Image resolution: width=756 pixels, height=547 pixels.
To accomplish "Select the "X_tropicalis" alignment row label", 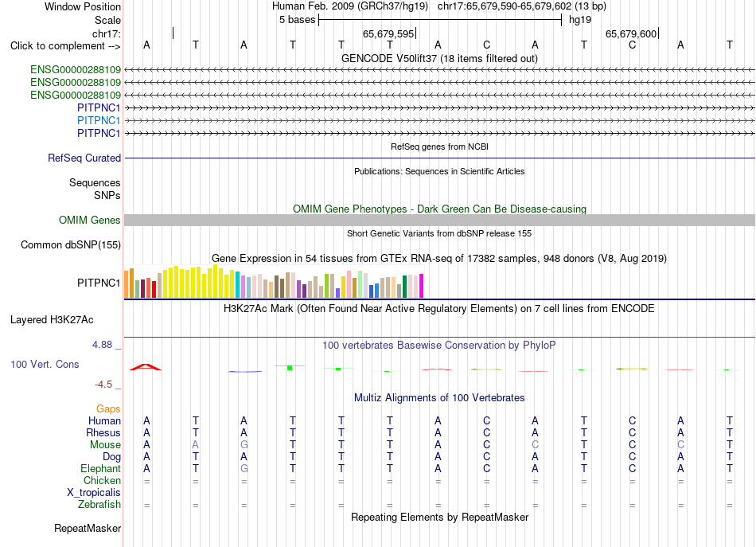I will coord(94,493).
